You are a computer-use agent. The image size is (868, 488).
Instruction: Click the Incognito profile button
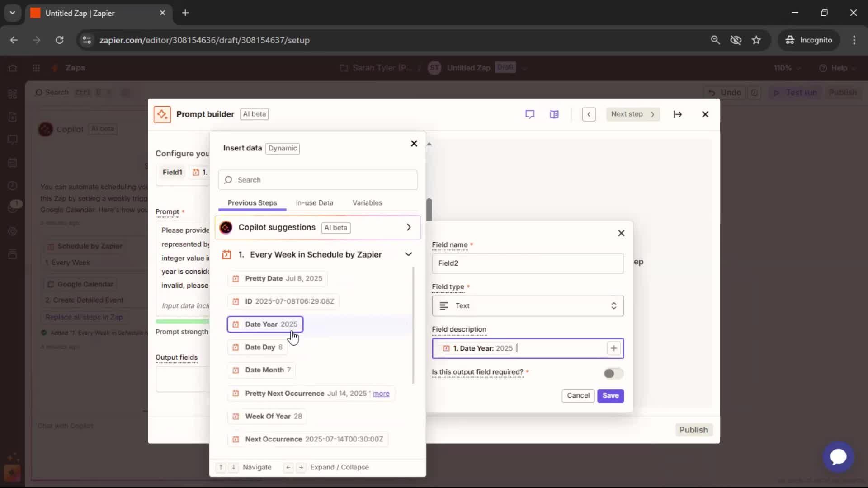click(809, 40)
